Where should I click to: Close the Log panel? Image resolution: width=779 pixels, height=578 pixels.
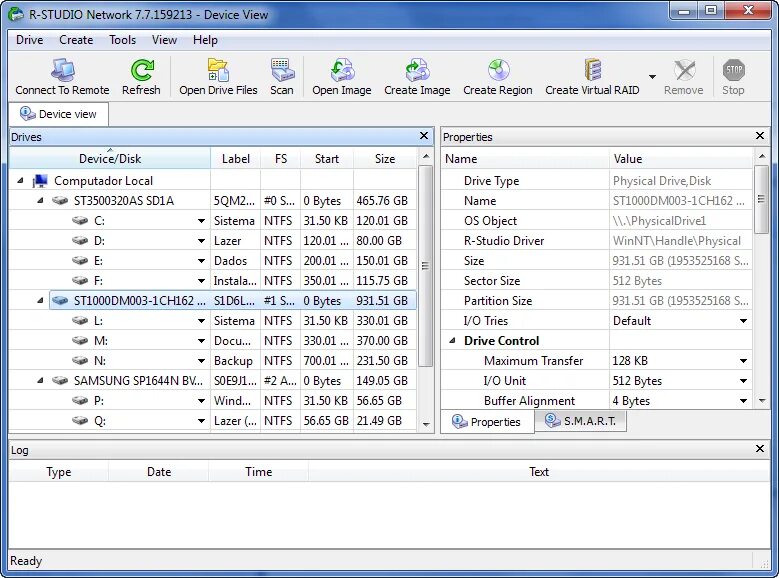click(x=760, y=448)
